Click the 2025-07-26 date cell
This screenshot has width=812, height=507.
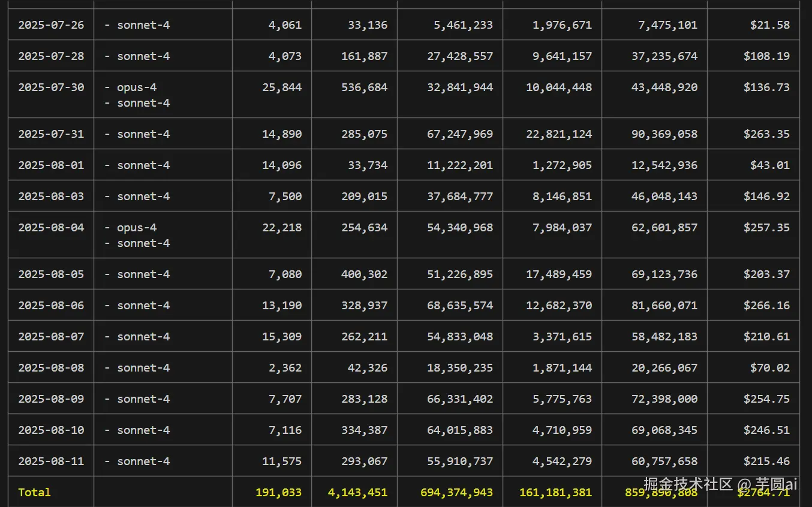[51, 25]
